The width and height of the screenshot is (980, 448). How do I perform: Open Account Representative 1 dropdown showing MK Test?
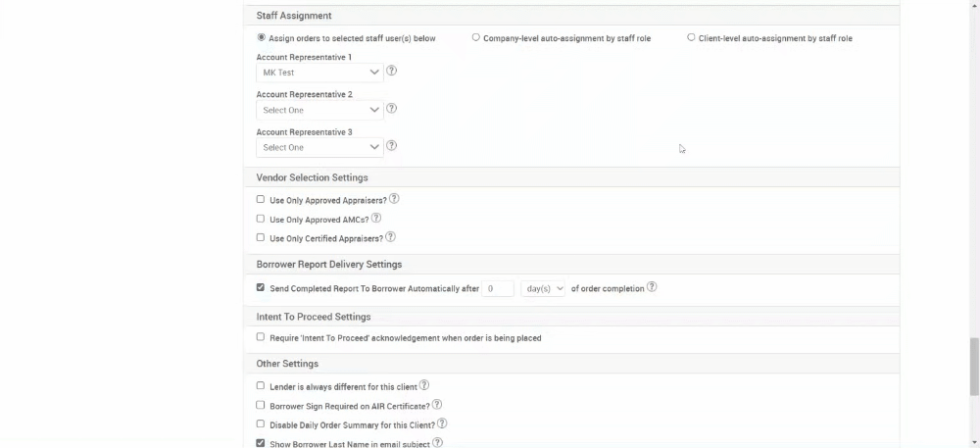coord(319,73)
